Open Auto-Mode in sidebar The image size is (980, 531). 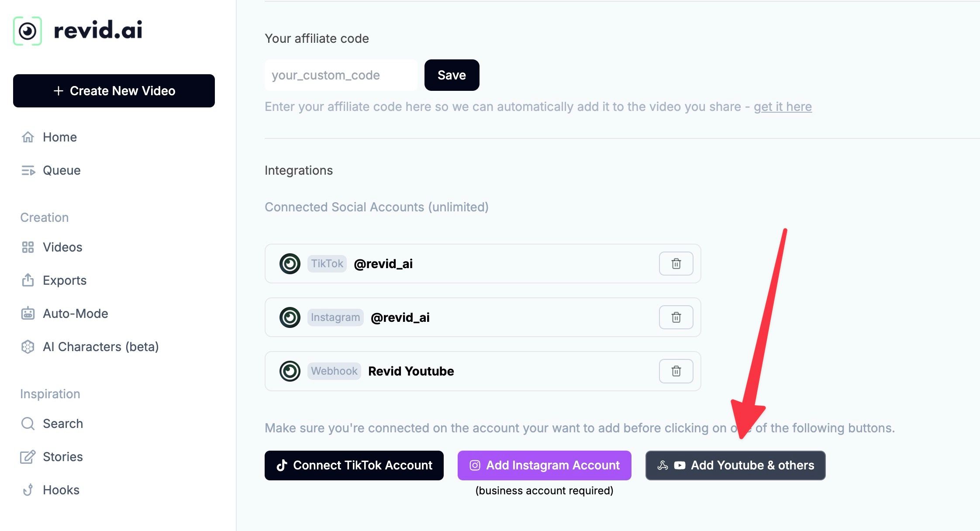75,314
